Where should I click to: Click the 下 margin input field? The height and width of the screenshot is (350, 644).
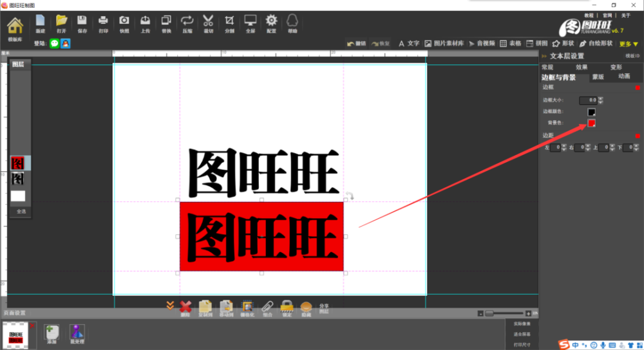coord(628,147)
